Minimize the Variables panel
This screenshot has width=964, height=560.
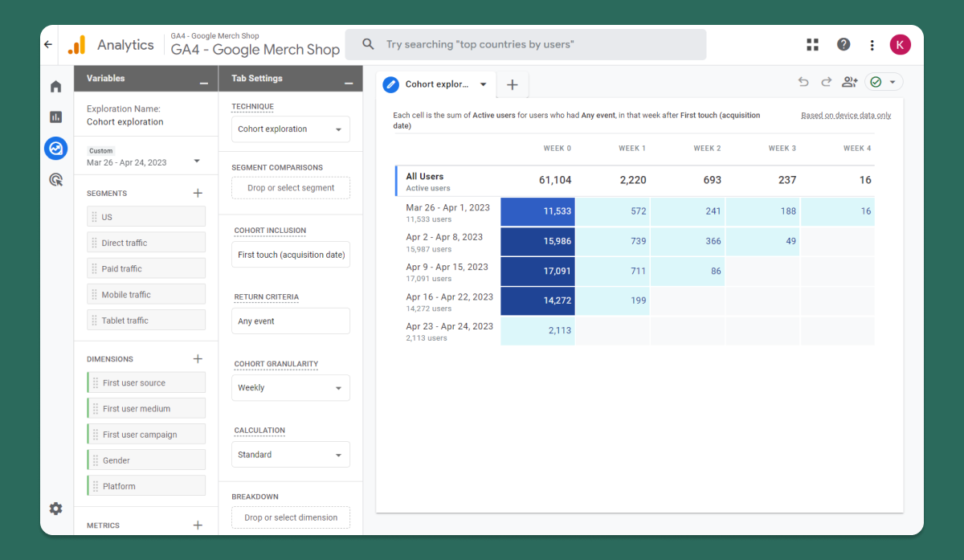click(204, 83)
